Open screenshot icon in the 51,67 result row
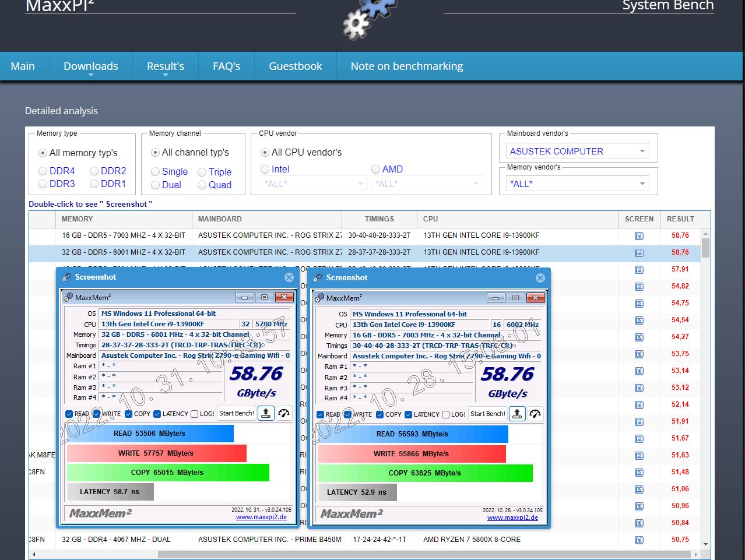This screenshot has width=745, height=560. tap(639, 439)
